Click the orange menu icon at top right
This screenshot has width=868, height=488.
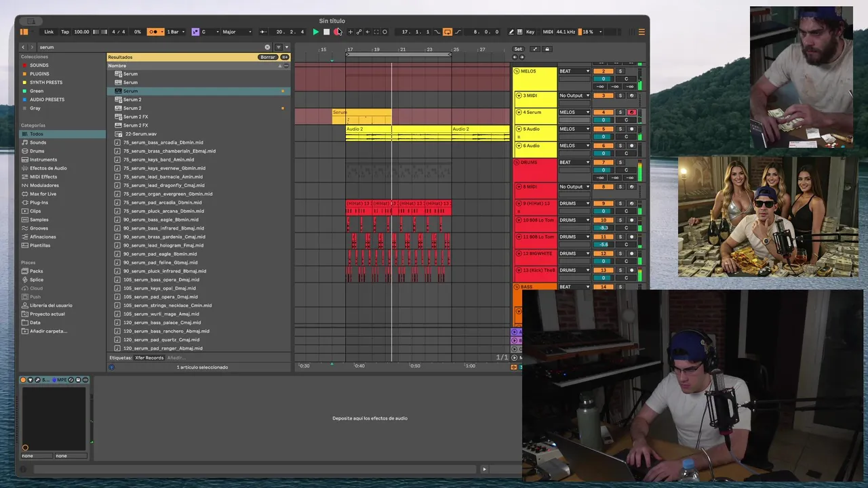click(x=642, y=32)
